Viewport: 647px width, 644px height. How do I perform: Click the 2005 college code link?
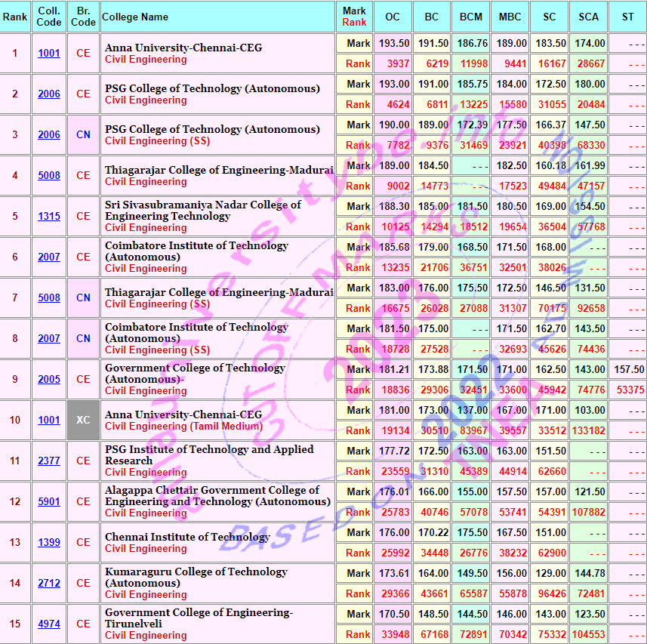(x=49, y=379)
